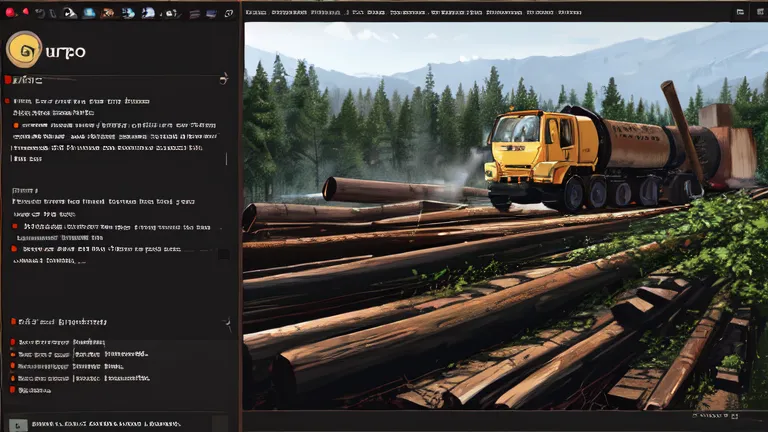Collapse the lower section using its header arrow
The height and width of the screenshot is (432, 768).
[x=227, y=322]
